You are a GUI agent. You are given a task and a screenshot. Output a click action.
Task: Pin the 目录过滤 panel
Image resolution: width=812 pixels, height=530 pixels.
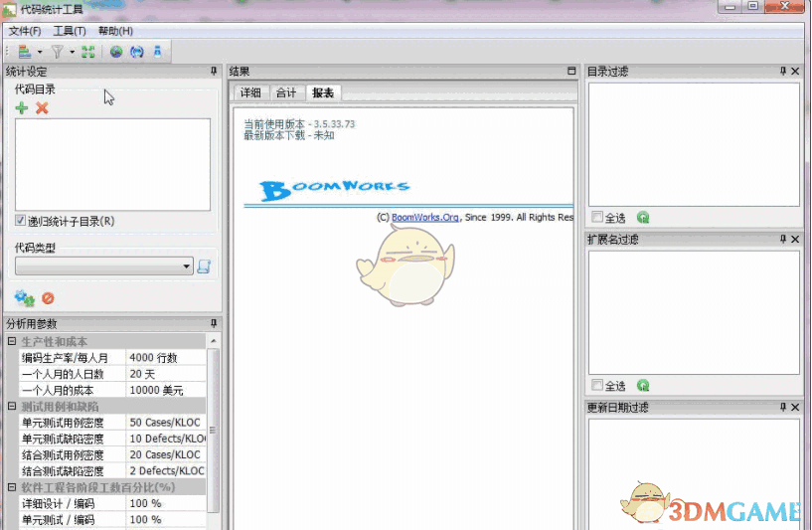coord(783,71)
